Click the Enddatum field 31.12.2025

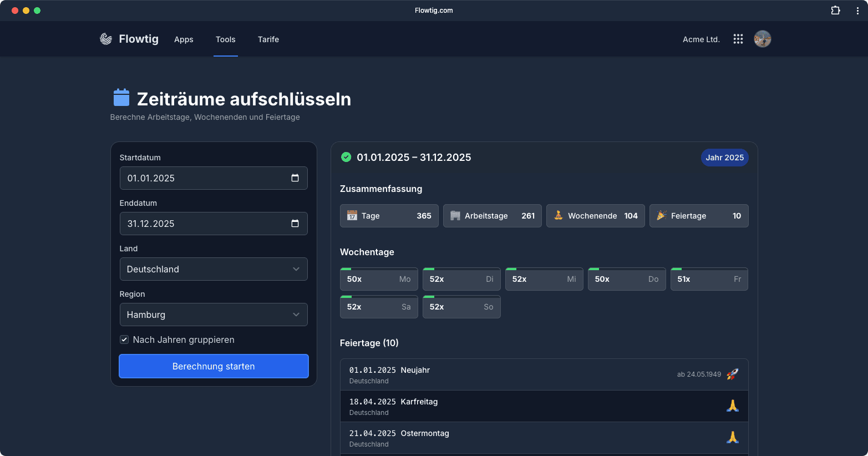pyautogui.click(x=214, y=224)
